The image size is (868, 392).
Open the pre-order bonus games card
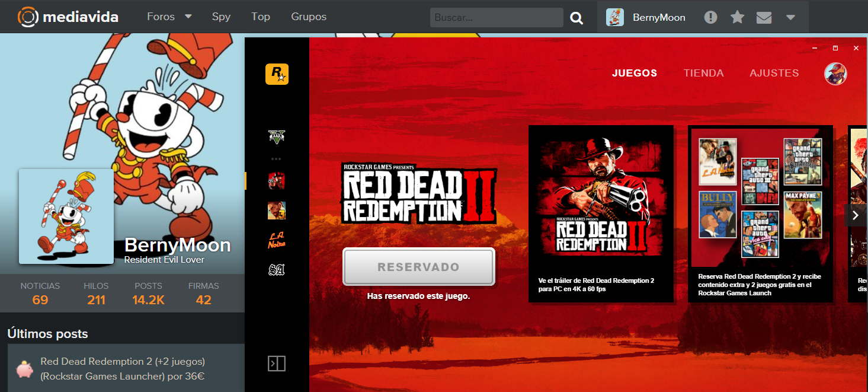point(760,213)
